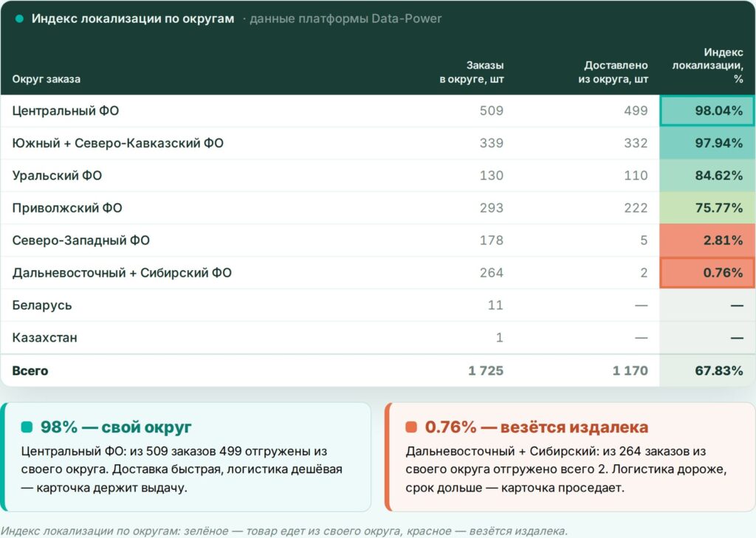Click the 75.77% light green cell
The image size is (756, 538).
707,208
